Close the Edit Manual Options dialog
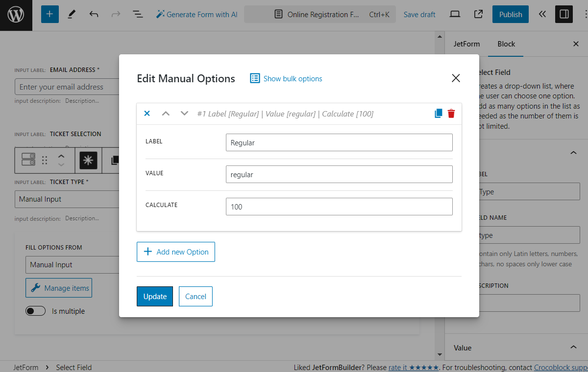Image resolution: width=588 pixels, height=372 pixels. pos(456,78)
